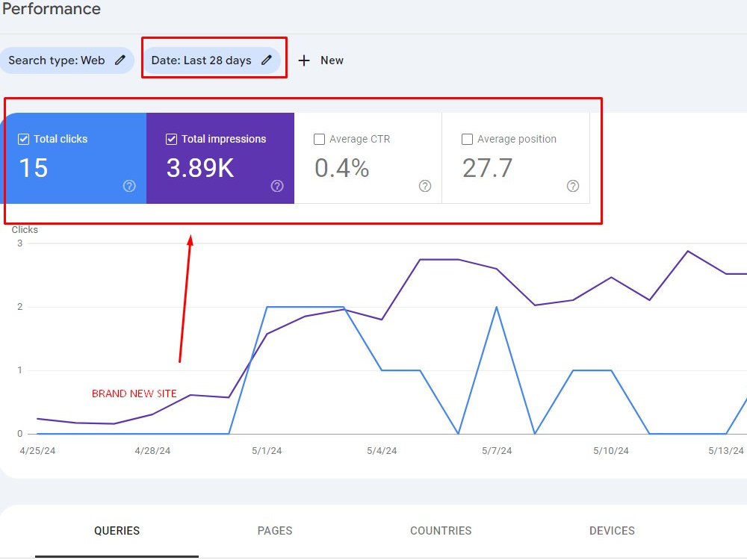Enable the Average CTR checkbox
The width and height of the screenshot is (747, 560).
[x=319, y=139]
